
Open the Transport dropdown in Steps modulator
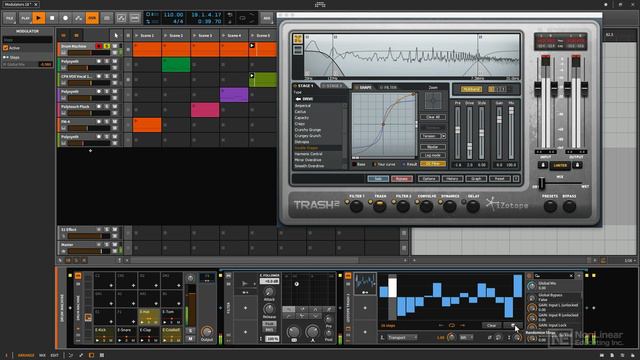(402, 338)
